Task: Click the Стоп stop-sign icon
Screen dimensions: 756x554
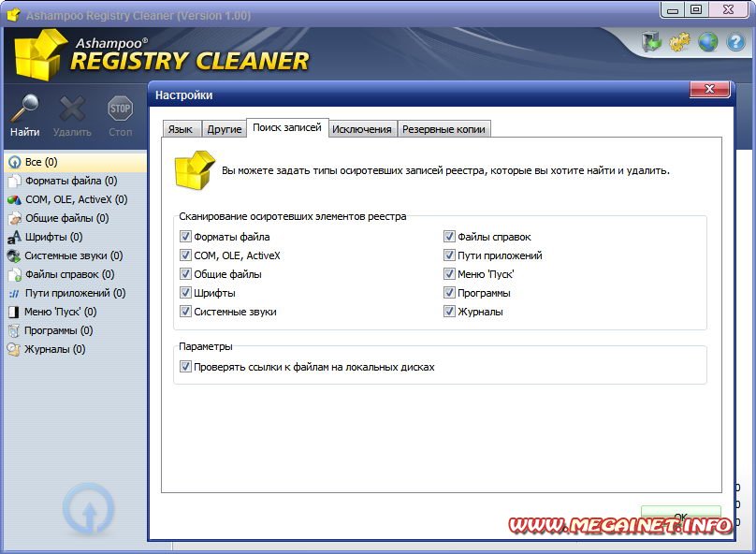Action: point(120,108)
